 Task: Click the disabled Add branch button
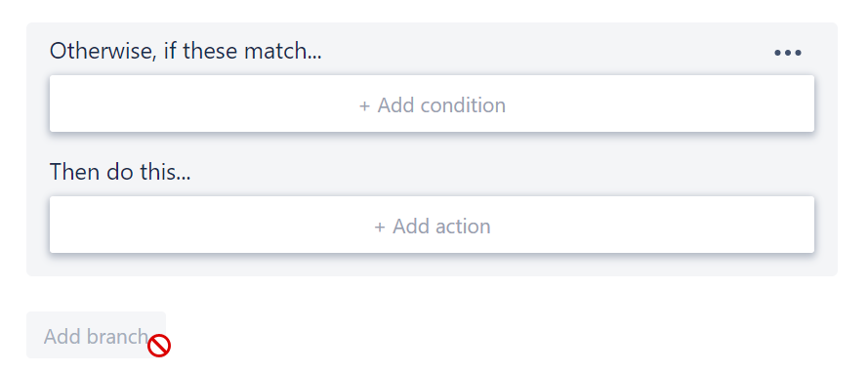pos(97,335)
